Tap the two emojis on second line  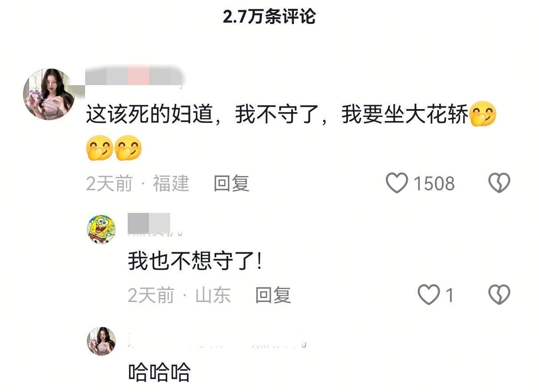pos(114,148)
